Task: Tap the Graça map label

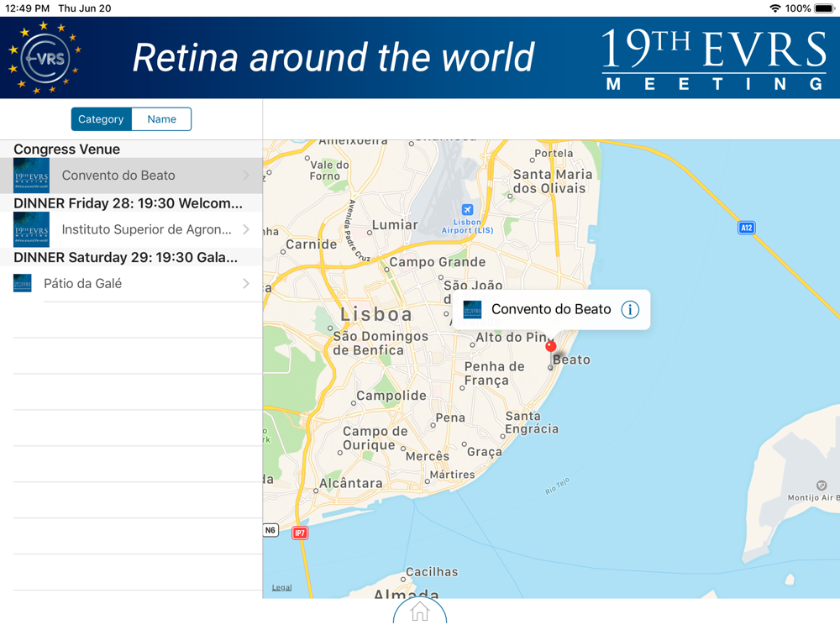Action: click(x=485, y=452)
